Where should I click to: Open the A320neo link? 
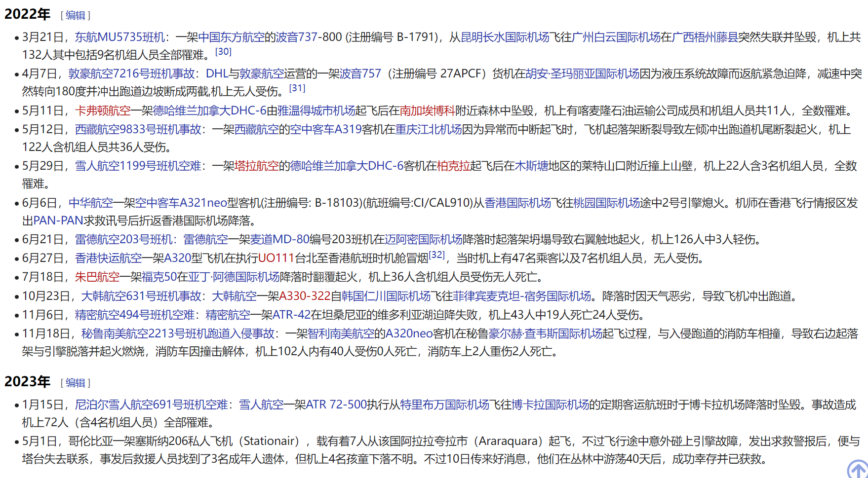pyautogui.click(x=409, y=333)
